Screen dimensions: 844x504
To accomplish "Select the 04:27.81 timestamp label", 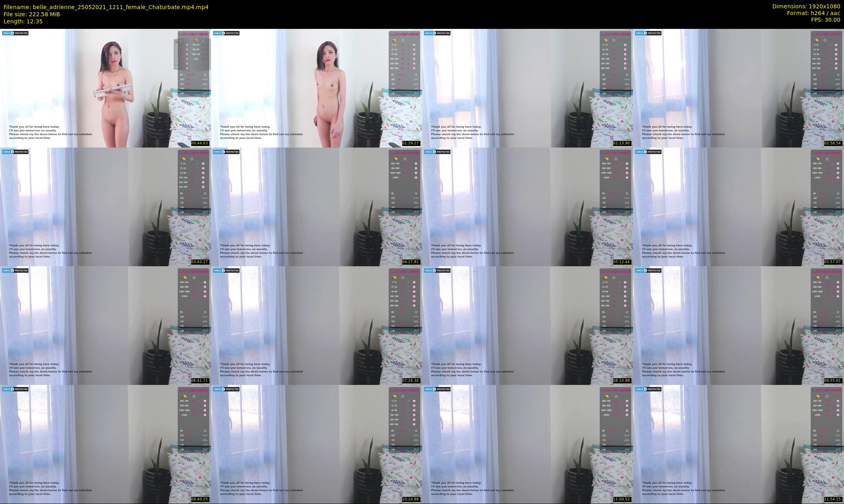I will [x=411, y=262].
